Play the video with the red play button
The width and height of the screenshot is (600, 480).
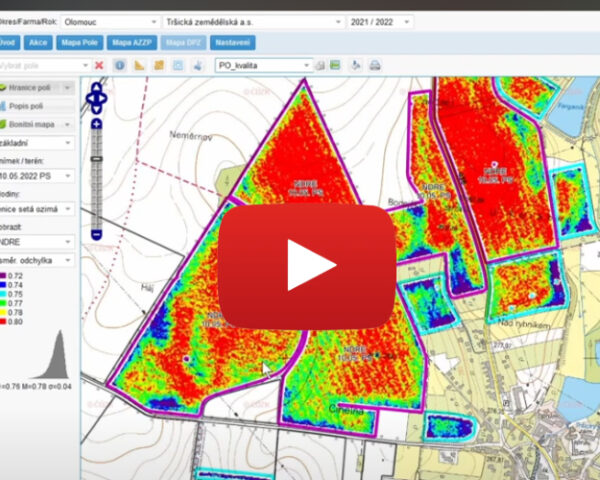(x=307, y=266)
